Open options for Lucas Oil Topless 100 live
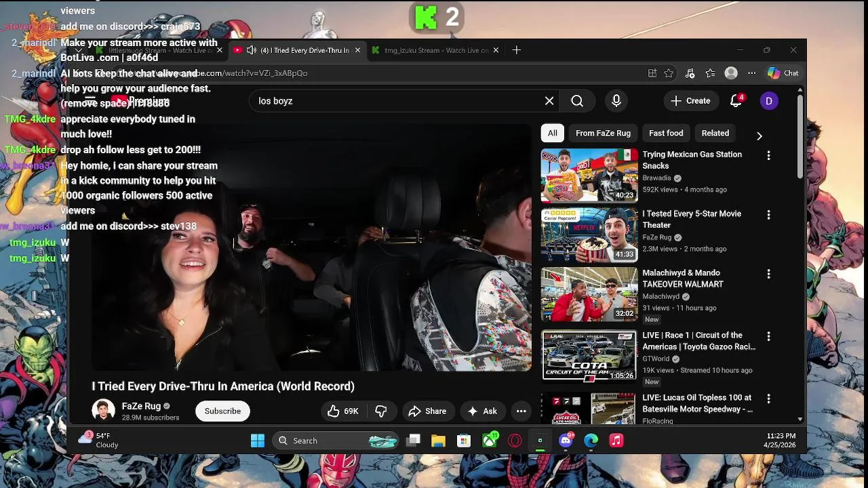Image resolution: width=868 pixels, height=488 pixels. (x=768, y=399)
